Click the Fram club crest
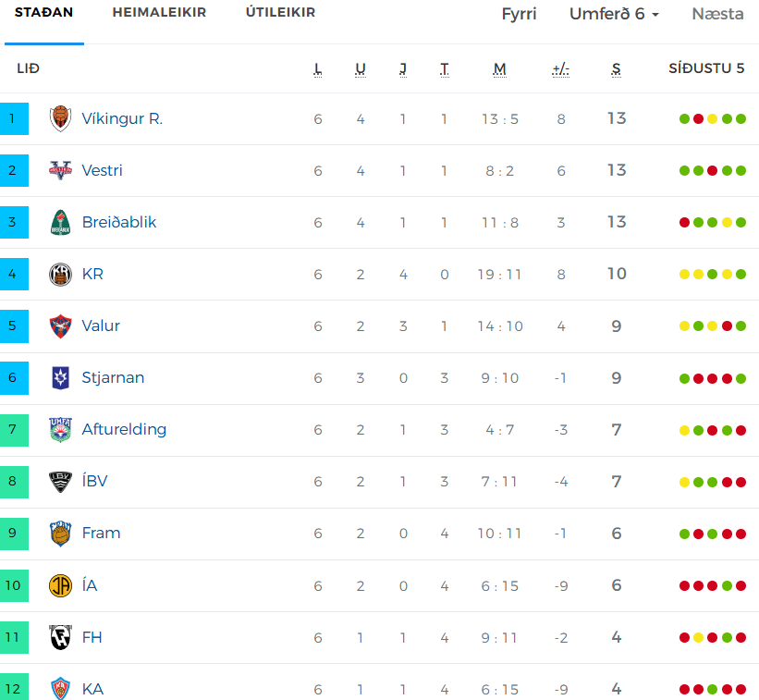The width and height of the screenshot is (759, 700). 60,534
